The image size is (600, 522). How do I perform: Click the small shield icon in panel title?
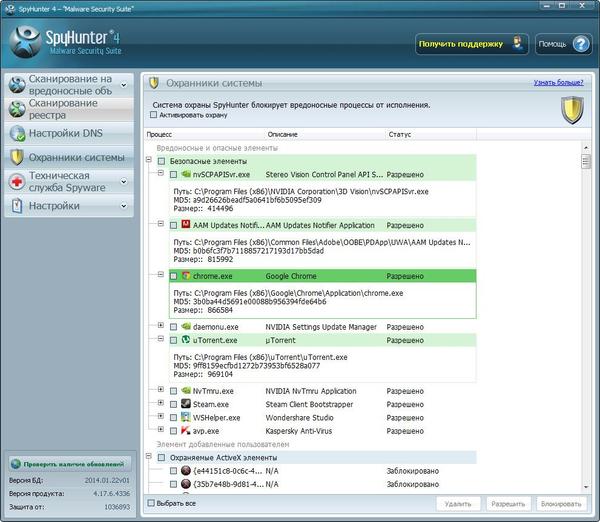tap(154, 83)
